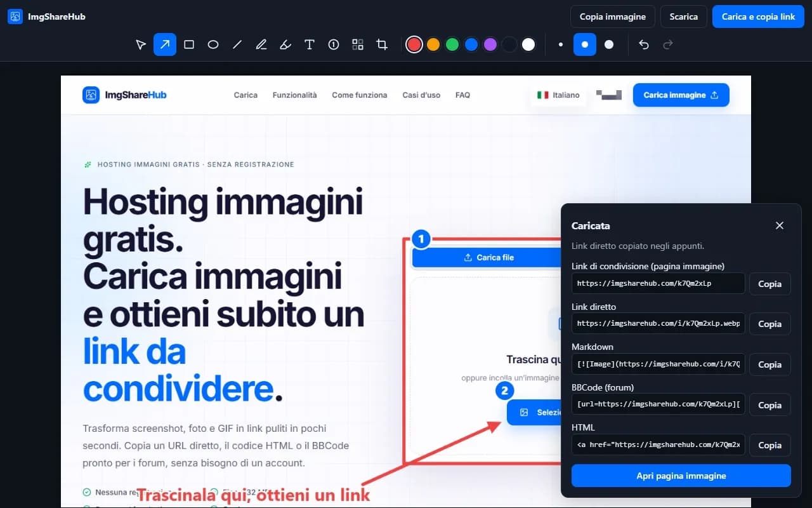This screenshot has width=812, height=508.
Task: Select the straight line tool
Action: 237,44
